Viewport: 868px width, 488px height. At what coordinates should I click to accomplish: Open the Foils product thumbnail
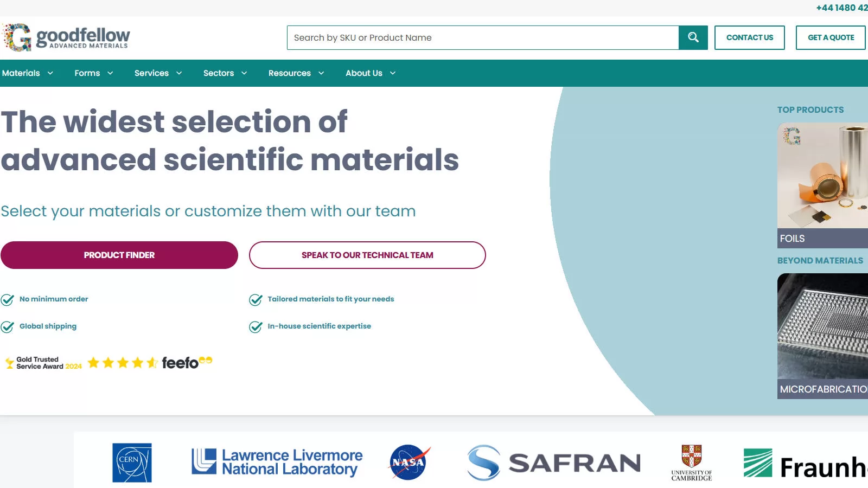(x=822, y=185)
